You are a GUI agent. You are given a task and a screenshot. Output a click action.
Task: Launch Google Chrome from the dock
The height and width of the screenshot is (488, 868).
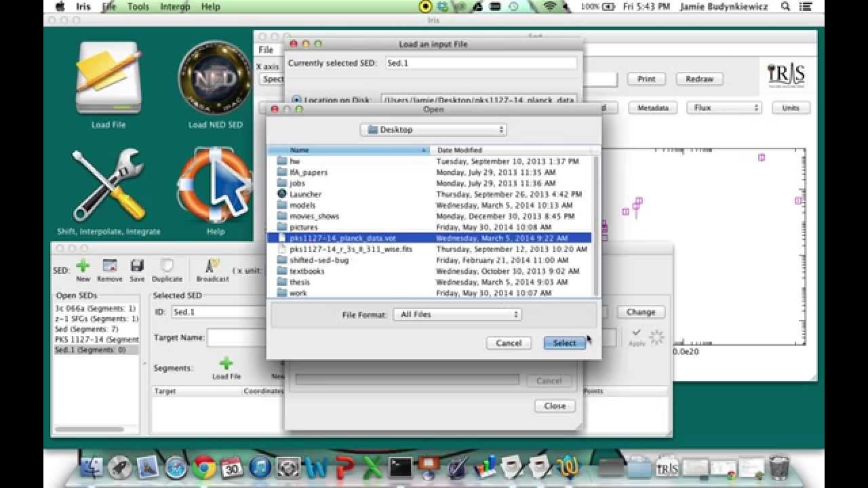click(x=204, y=467)
